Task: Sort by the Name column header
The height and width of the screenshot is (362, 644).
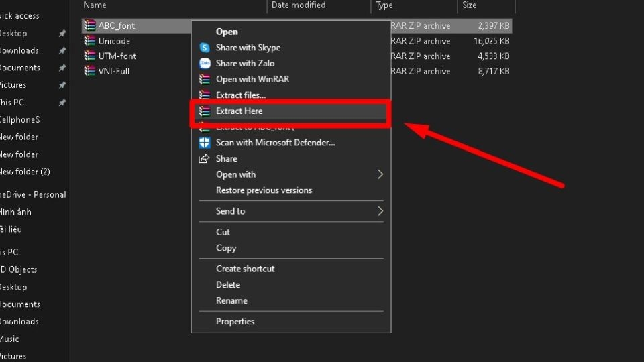Action: tap(95, 5)
